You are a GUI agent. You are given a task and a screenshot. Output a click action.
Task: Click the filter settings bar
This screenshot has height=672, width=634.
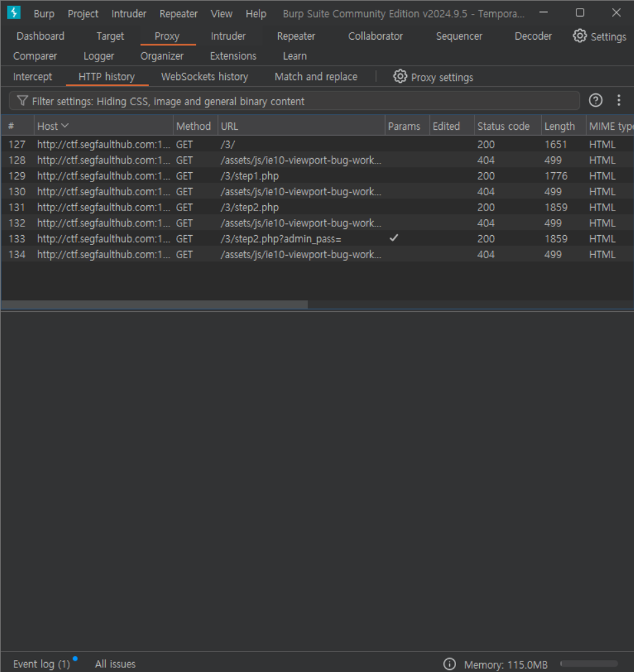(294, 101)
